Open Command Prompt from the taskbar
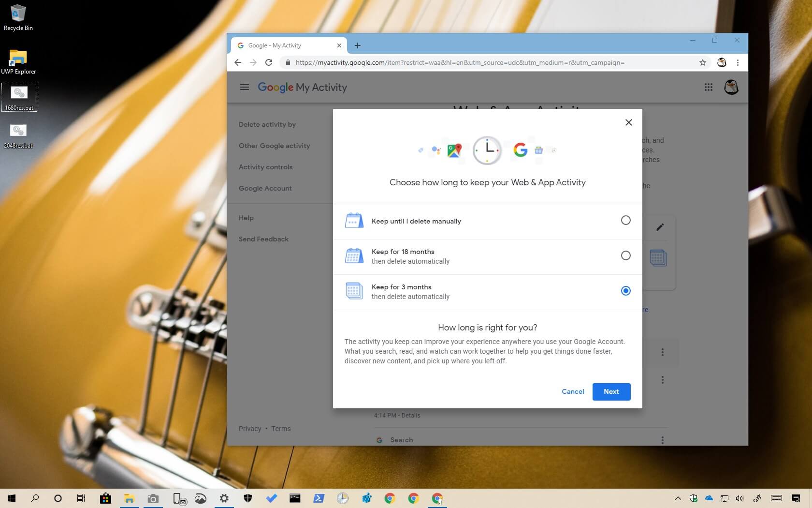 tap(295, 498)
